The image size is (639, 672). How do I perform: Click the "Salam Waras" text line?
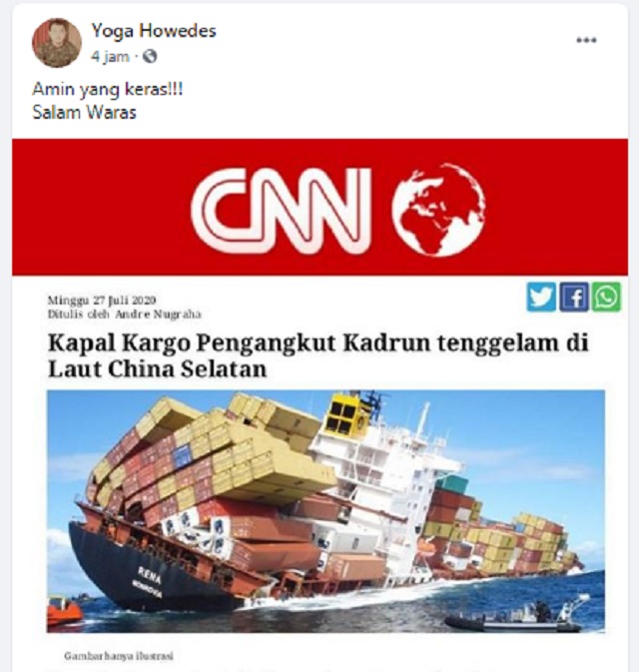[x=85, y=112]
